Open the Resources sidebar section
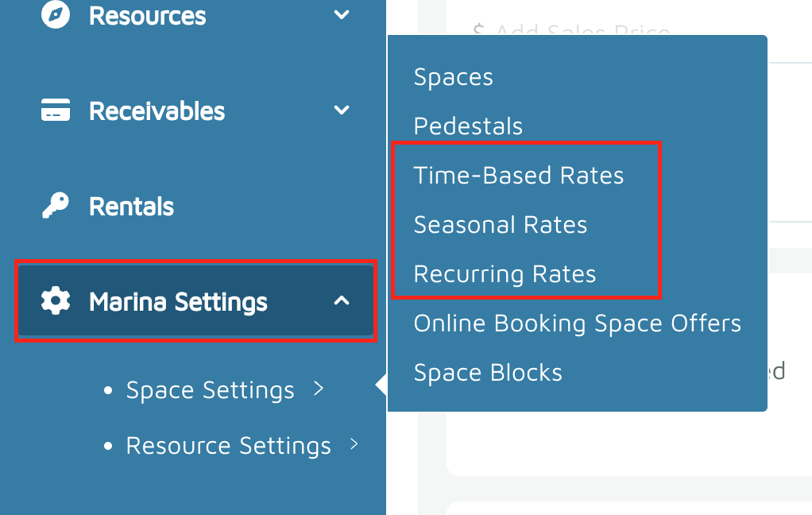This screenshot has height=515, width=812. click(147, 16)
